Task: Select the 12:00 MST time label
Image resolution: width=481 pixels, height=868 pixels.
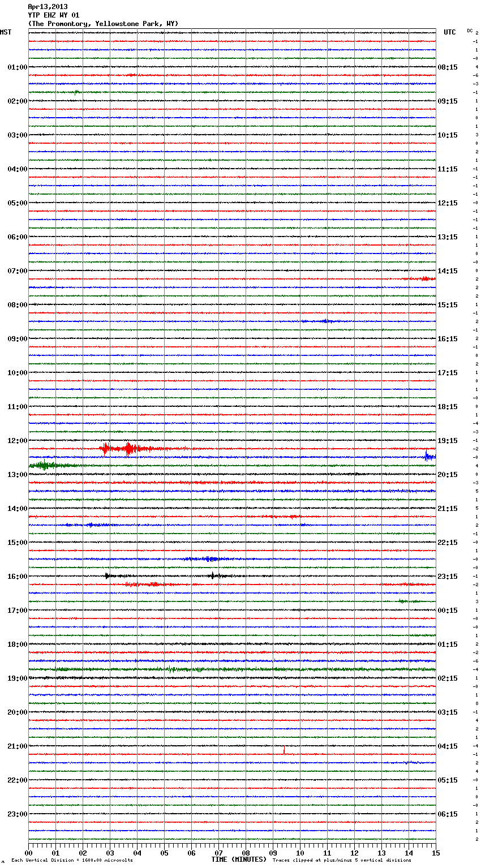Action: click(x=17, y=441)
